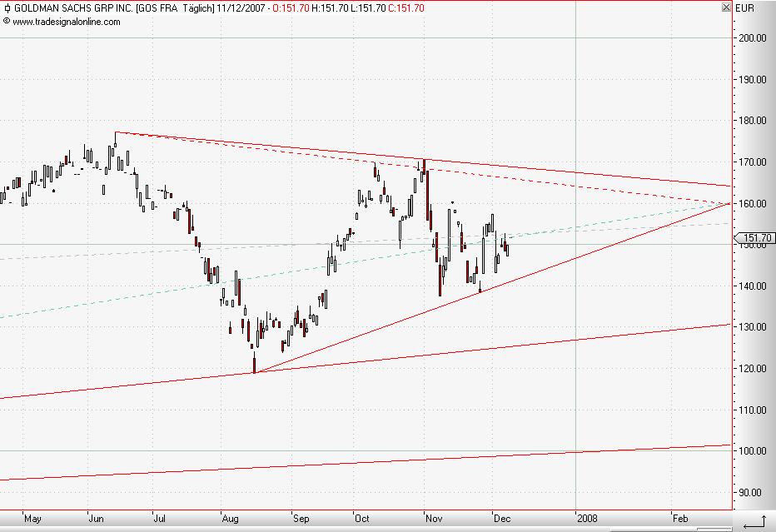
Task: Click the 200.00 price axis label
Action: tap(752, 38)
